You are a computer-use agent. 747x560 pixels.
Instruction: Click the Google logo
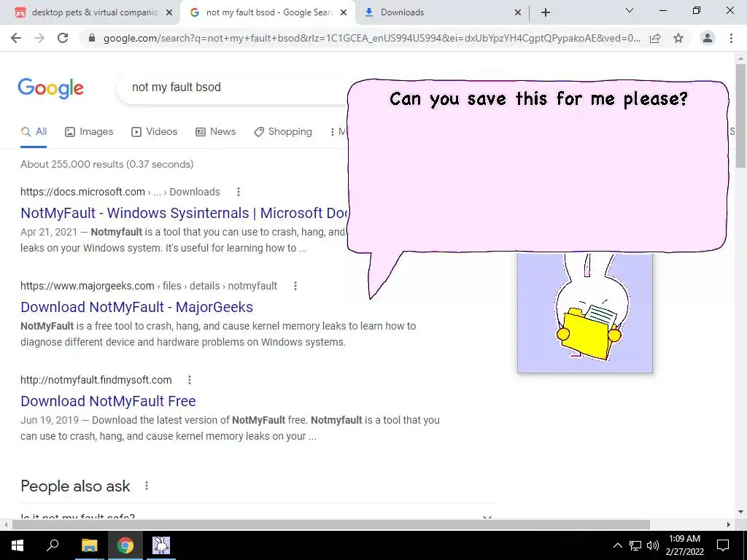coord(50,88)
